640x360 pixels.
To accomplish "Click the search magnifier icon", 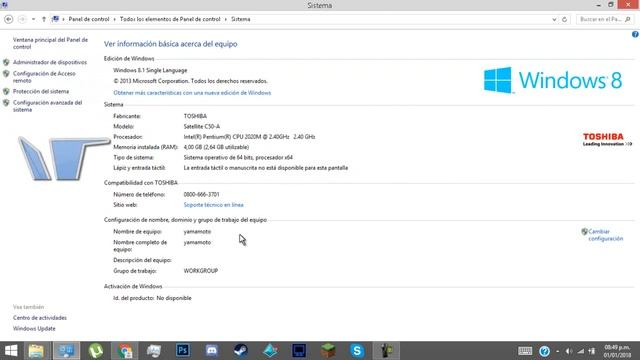I will coord(628,19).
